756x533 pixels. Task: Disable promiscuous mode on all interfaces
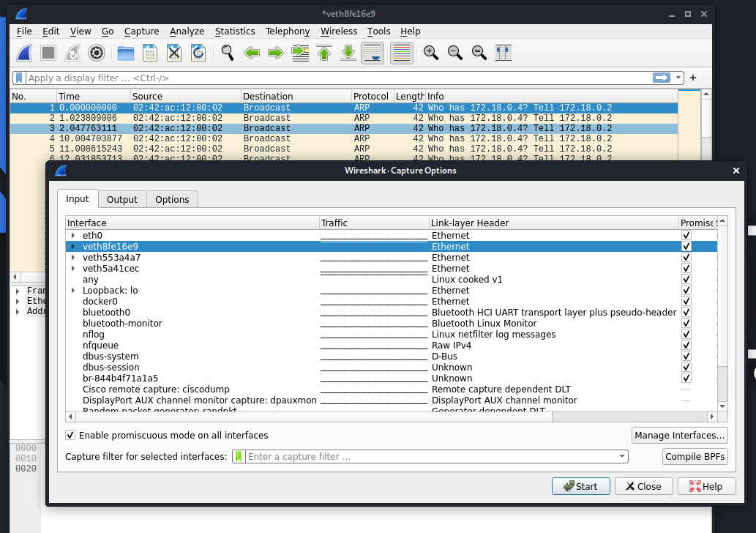click(x=70, y=435)
